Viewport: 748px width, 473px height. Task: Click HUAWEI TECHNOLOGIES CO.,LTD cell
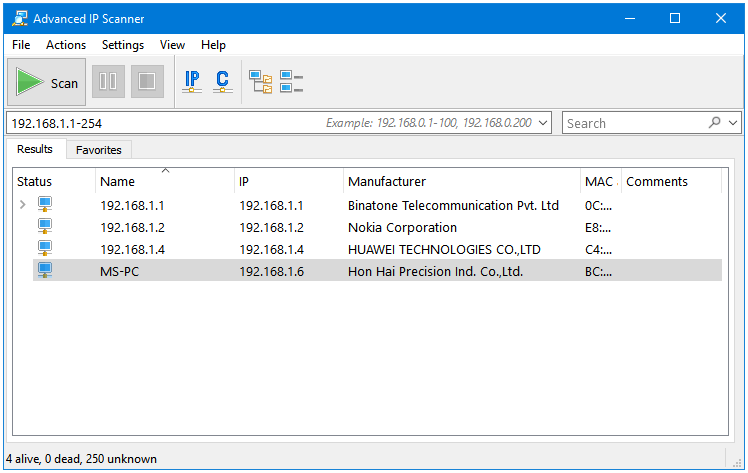point(444,249)
